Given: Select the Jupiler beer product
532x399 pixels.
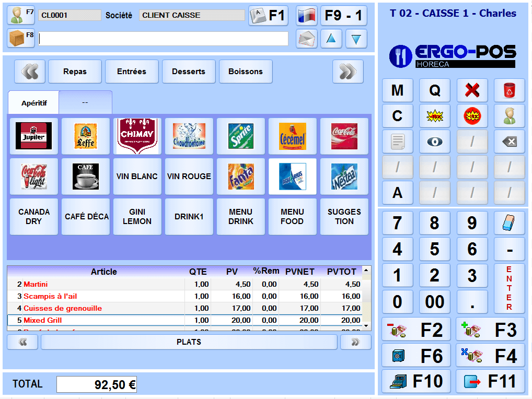Looking at the screenshot, I should 34,136.
